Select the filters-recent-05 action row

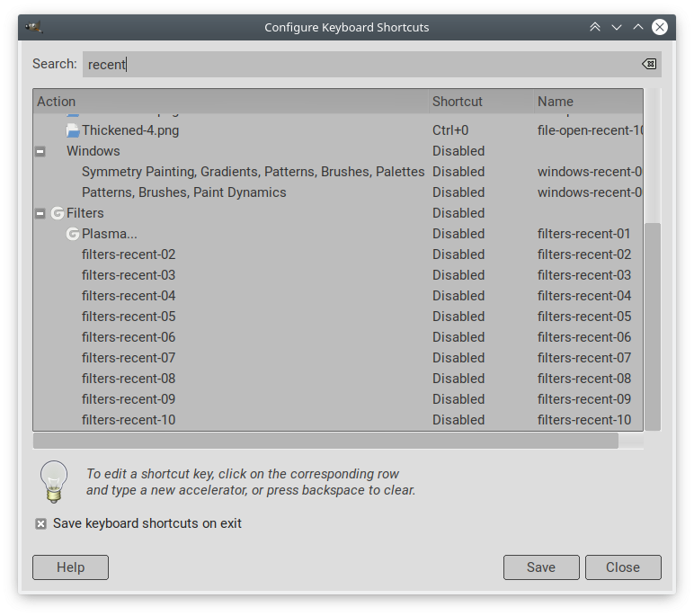[x=338, y=317]
